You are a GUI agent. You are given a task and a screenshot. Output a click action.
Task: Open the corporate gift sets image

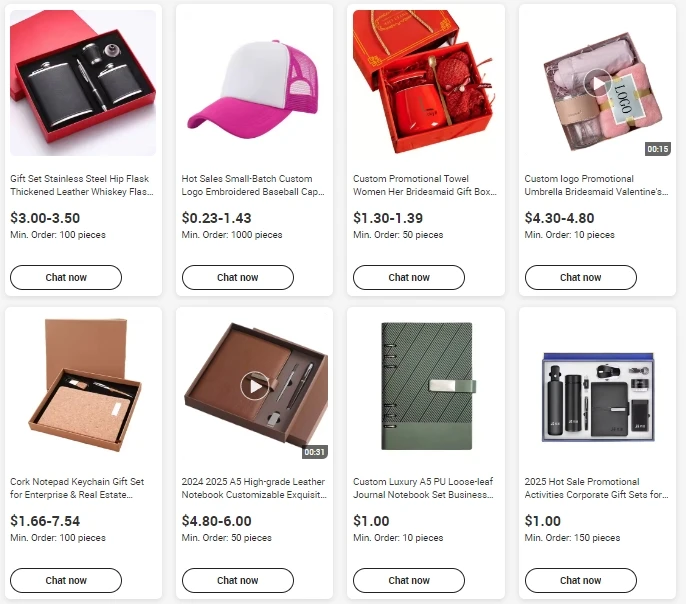click(598, 386)
